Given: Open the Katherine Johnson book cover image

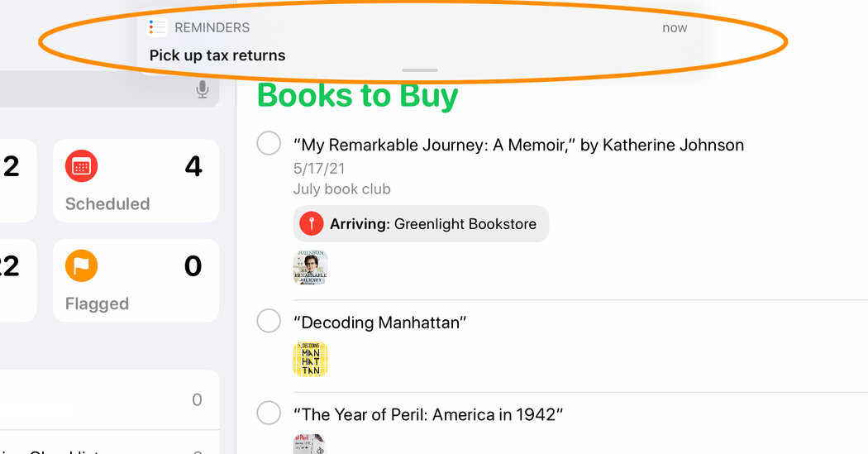Looking at the screenshot, I should pos(310,267).
